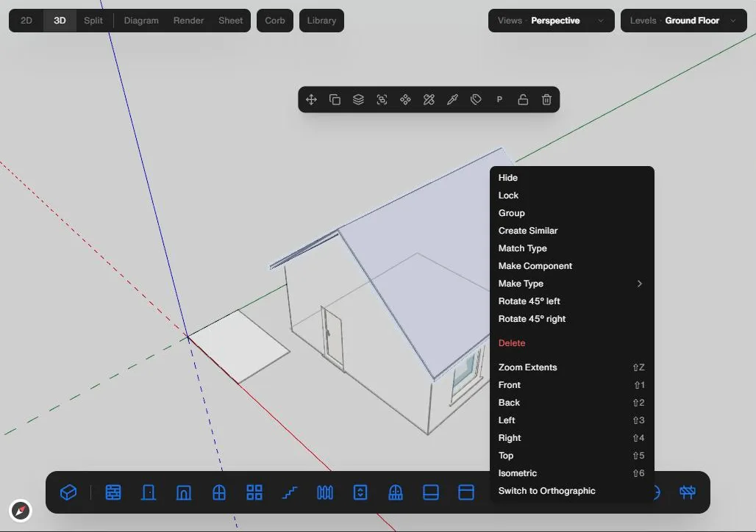Image resolution: width=756 pixels, height=532 pixels.
Task: Click Switch to Orthographic
Action: pyautogui.click(x=572, y=491)
